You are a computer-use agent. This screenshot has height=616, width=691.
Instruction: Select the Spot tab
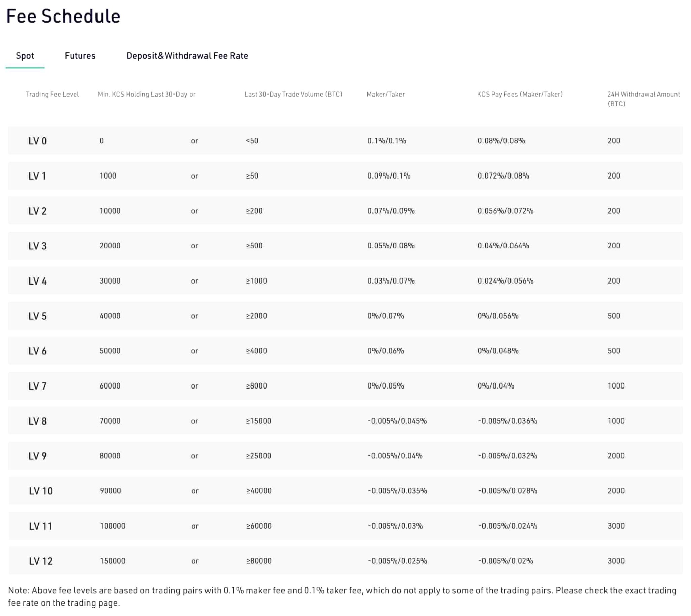25,55
